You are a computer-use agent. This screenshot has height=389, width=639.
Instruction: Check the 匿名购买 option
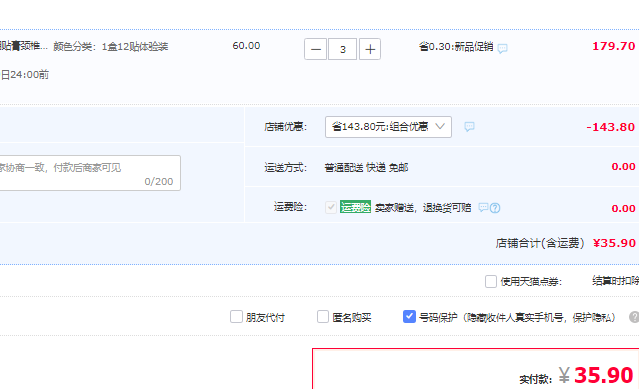pos(323,316)
